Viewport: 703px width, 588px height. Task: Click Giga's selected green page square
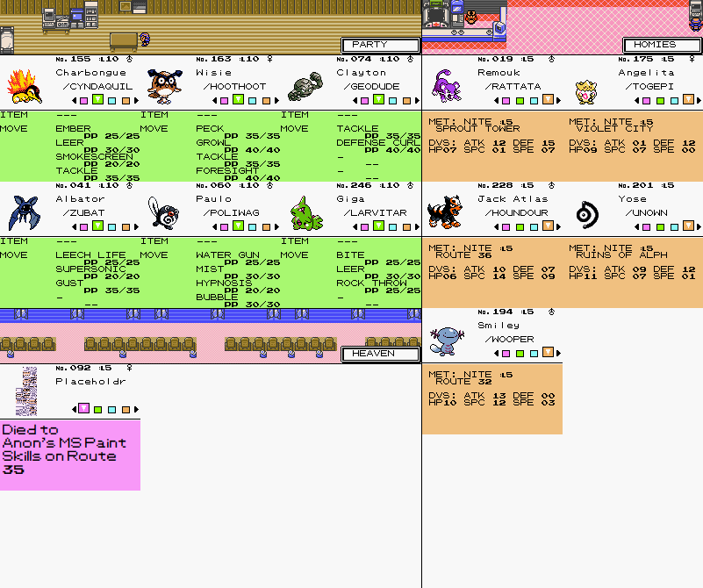(x=378, y=226)
